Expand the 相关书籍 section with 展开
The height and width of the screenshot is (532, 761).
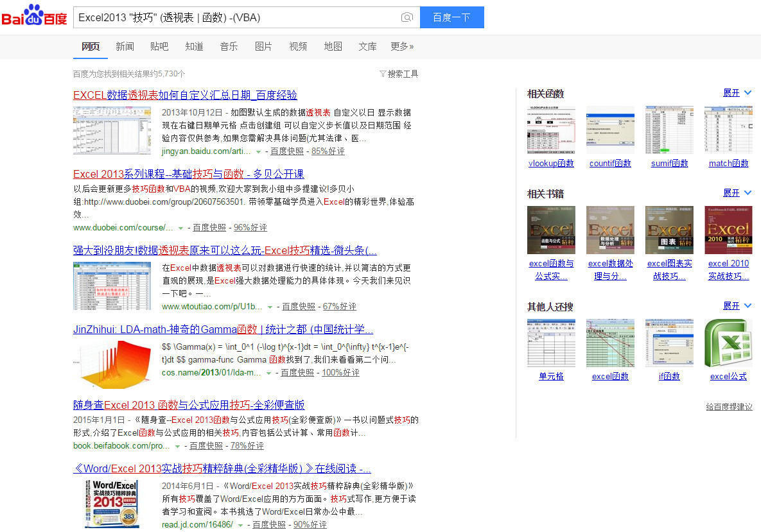[x=737, y=193]
